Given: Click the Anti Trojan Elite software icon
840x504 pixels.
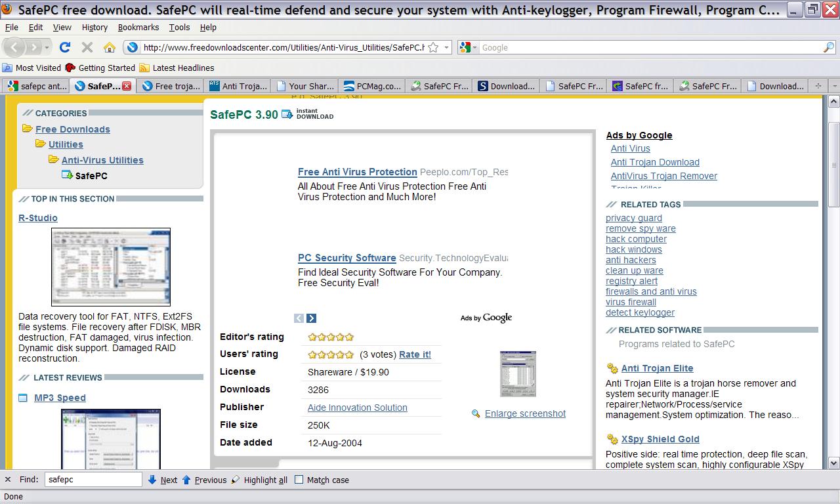Looking at the screenshot, I should 612,368.
